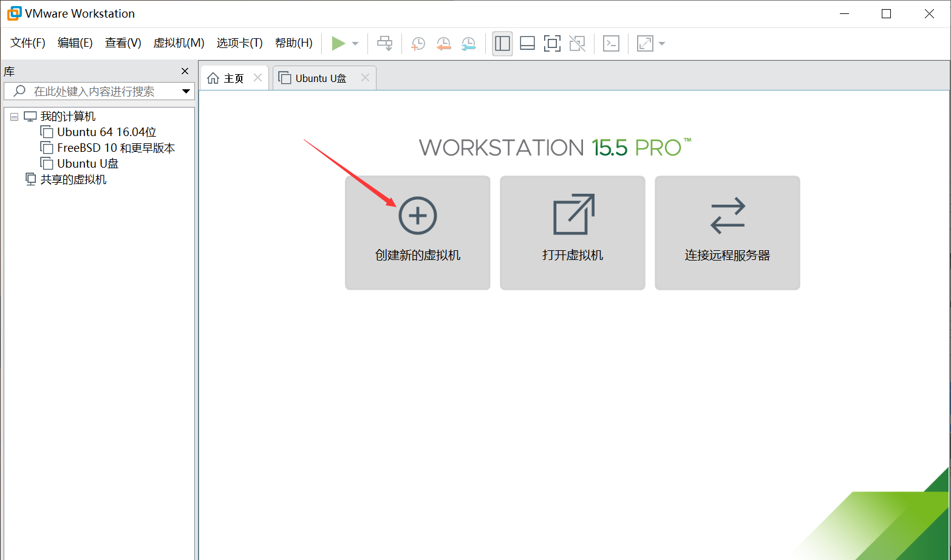Screen dimensions: 951x560
Task: Open the snapshot manager
Action: (x=469, y=43)
